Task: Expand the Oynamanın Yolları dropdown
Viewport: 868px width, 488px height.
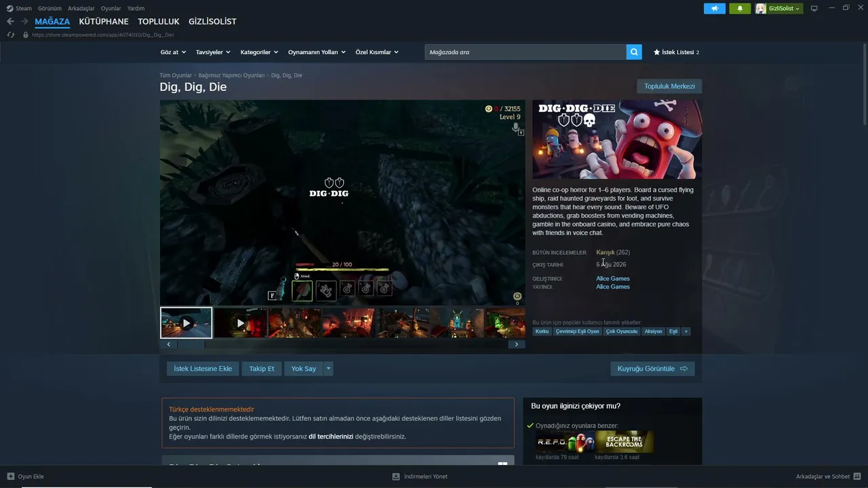Action: (317, 52)
